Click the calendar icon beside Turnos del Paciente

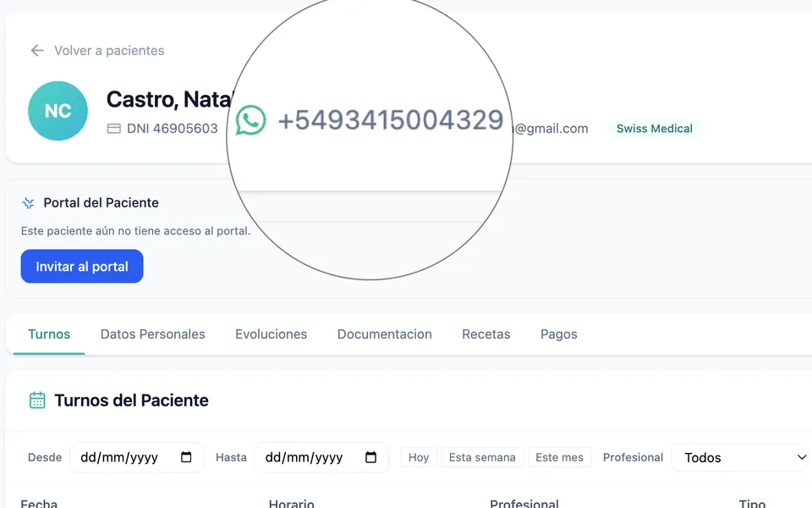tap(37, 400)
